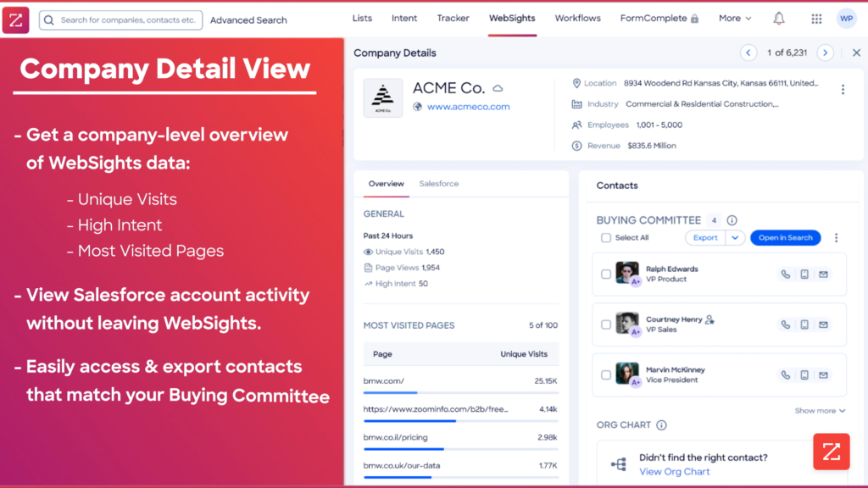
Task: Go to previous company result
Action: (748, 53)
